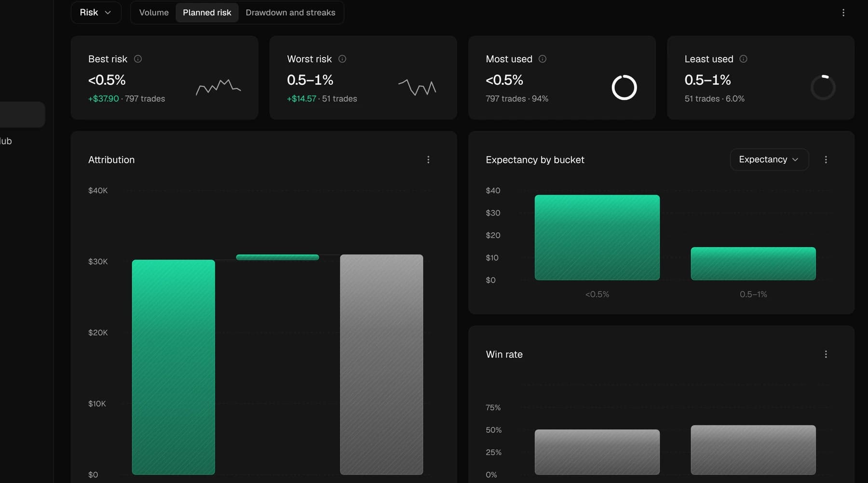Open the Drawdown and streaks tab
The width and height of the screenshot is (868, 483).
[x=290, y=13]
